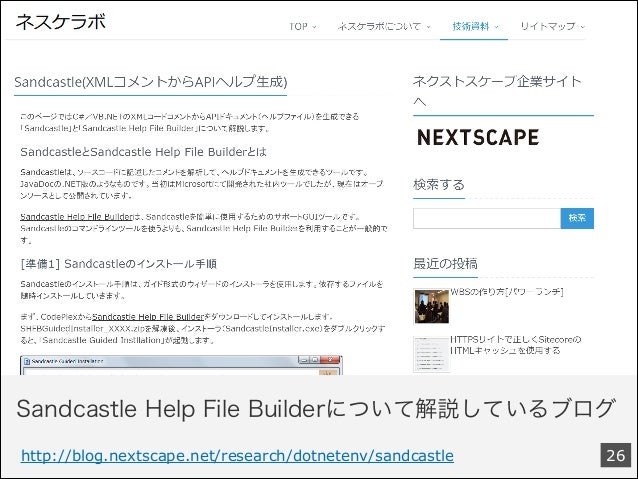This screenshot has height=479, width=638.
Task: Open the CodePlex Sandcastle Help File Builder link
Action: tap(148, 317)
